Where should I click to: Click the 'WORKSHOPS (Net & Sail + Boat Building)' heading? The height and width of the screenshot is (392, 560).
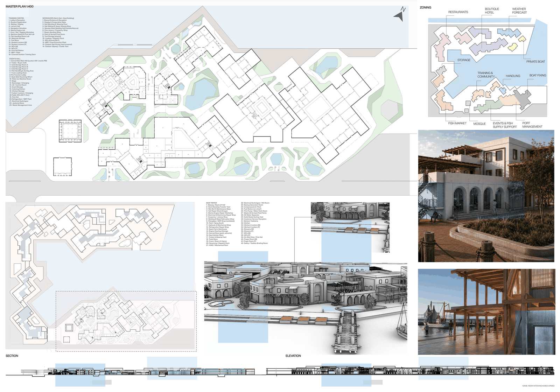tap(58, 18)
